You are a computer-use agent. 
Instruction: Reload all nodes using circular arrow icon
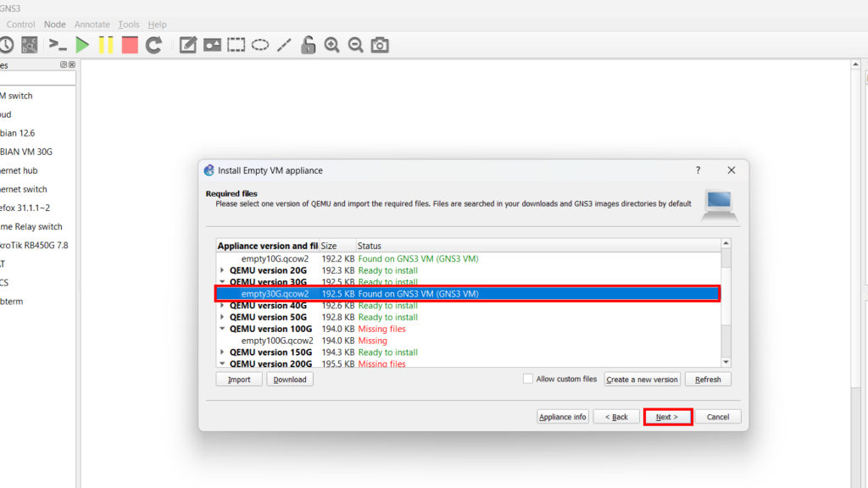(x=153, y=45)
